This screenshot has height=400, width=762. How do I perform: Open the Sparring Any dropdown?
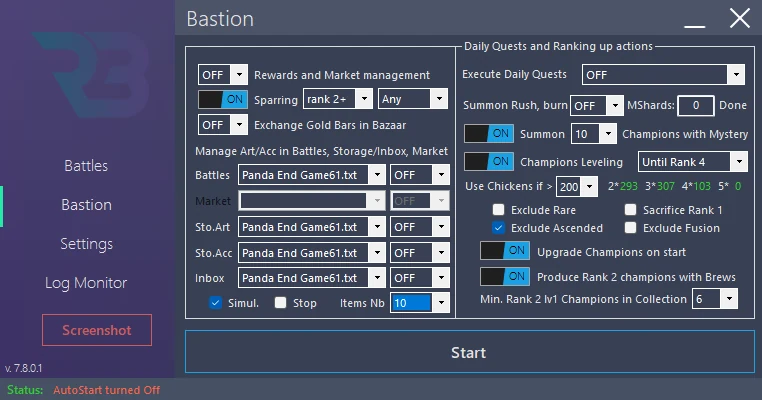pos(413,99)
